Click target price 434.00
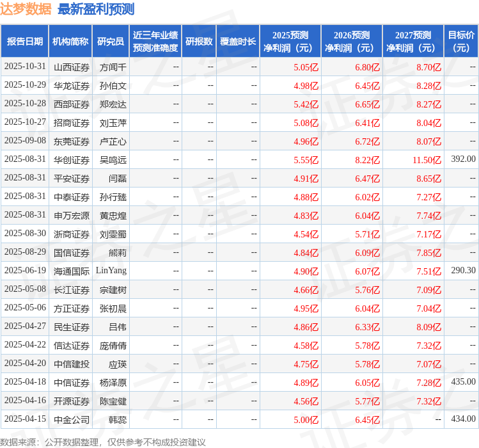 click(463, 419)
